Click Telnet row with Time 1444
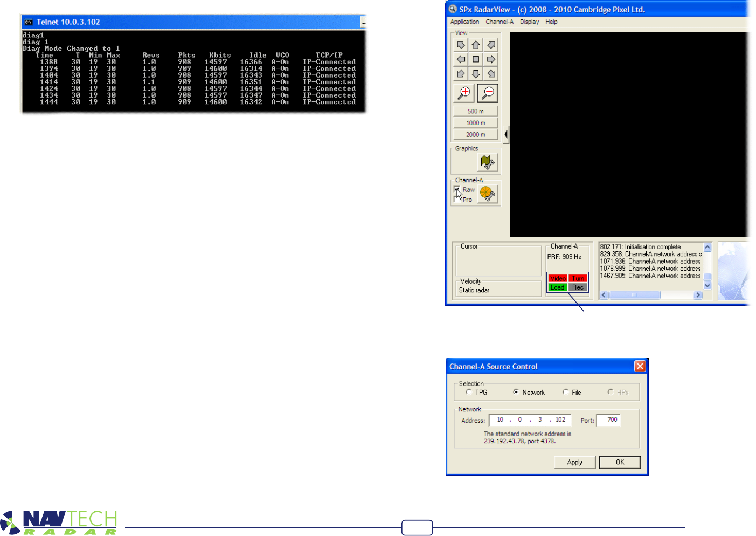This screenshot has height=536, width=756. 198,102
